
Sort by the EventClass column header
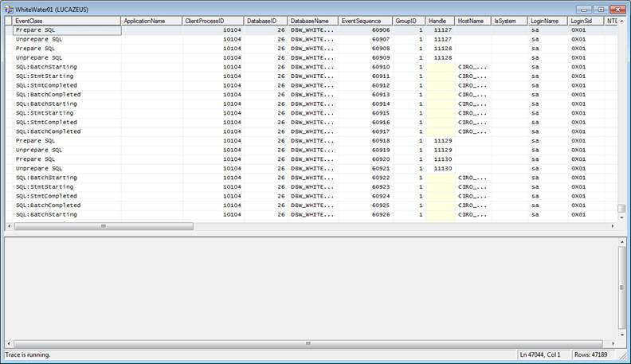click(x=67, y=21)
